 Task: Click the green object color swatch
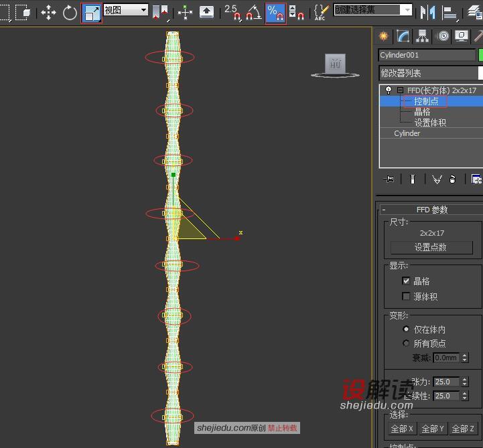click(x=480, y=55)
